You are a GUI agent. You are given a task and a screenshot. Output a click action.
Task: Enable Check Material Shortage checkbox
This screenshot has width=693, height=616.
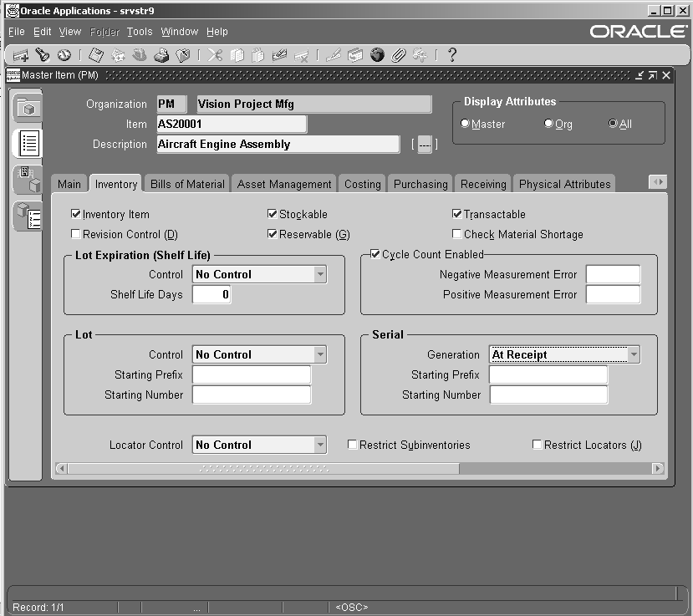point(457,234)
